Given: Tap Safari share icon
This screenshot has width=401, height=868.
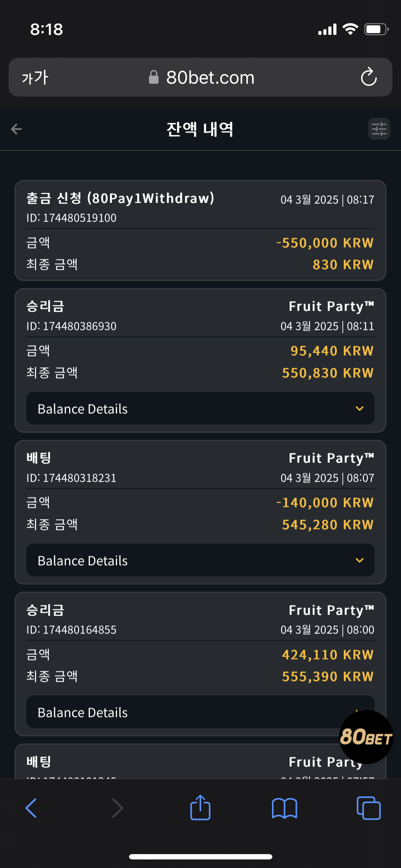Looking at the screenshot, I should pos(200,807).
